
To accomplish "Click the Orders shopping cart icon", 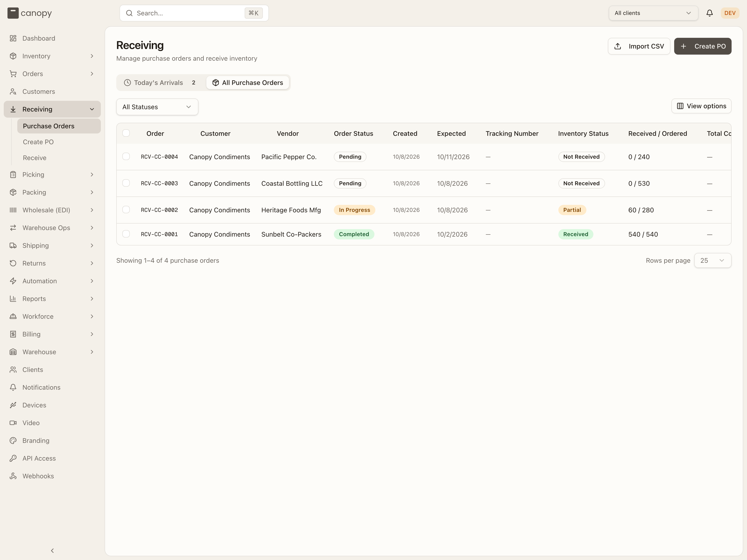I will [x=13, y=74].
